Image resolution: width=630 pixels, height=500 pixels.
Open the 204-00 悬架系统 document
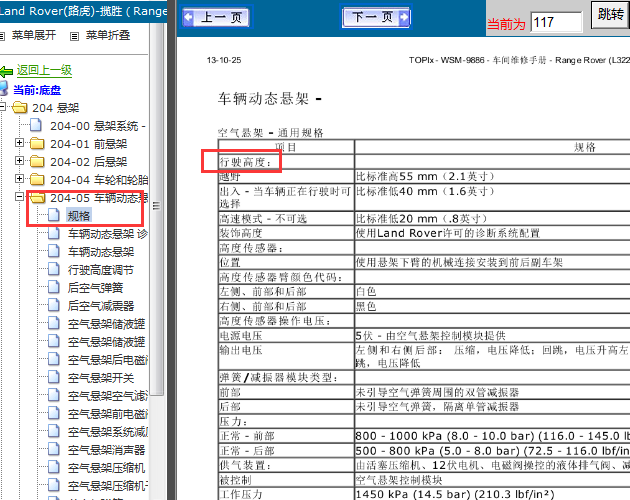[x=98, y=126]
